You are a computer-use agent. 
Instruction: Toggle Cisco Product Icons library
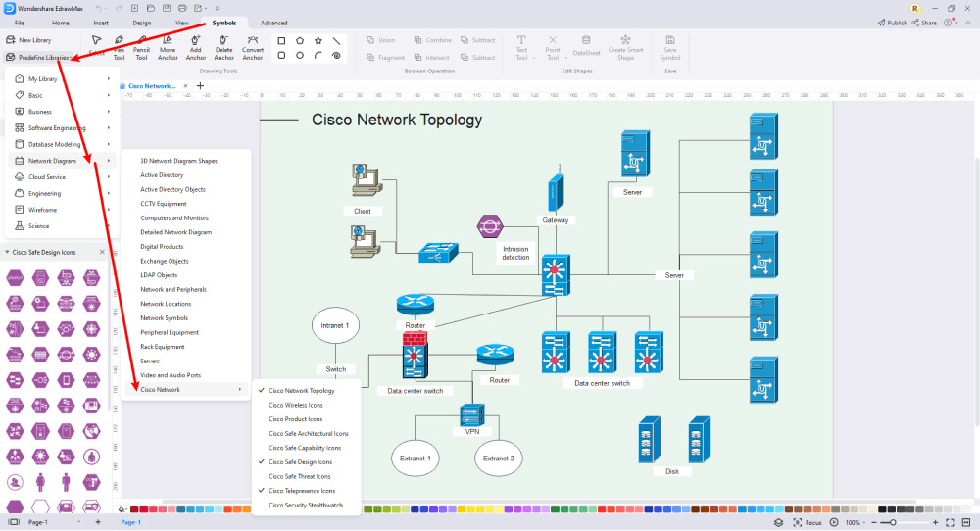[306, 419]
